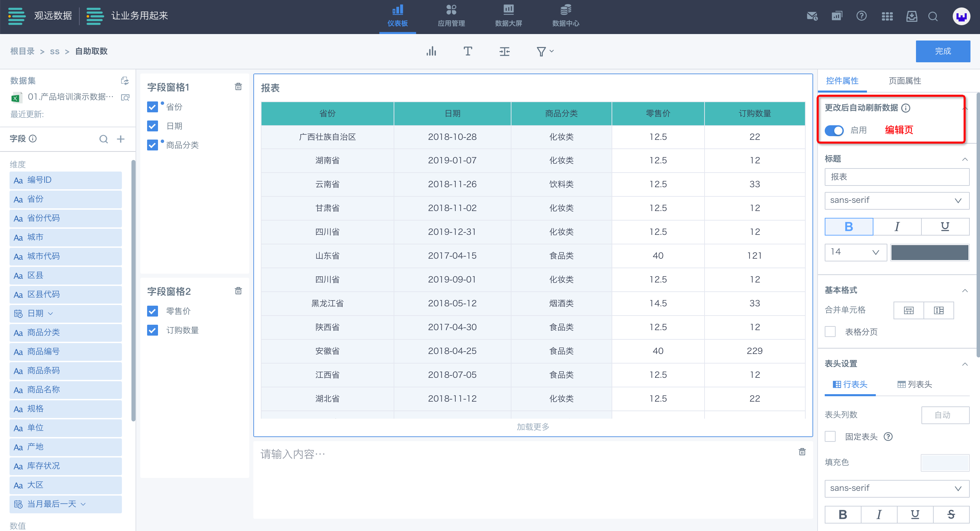The height and width of the screenshot is (531, 980).
Task: Open the title font sans-serif dropdown
Action: tap(897, 200)
